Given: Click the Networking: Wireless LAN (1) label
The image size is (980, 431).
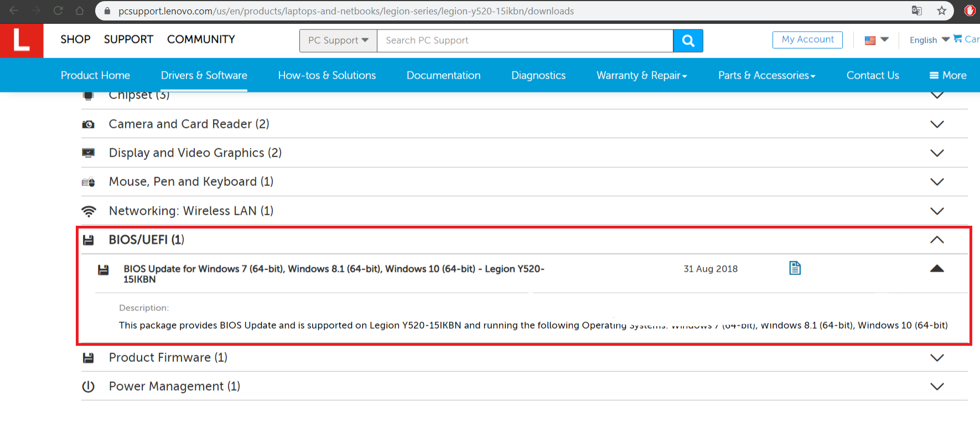Looking at the screenshot, I should [191, 211].
